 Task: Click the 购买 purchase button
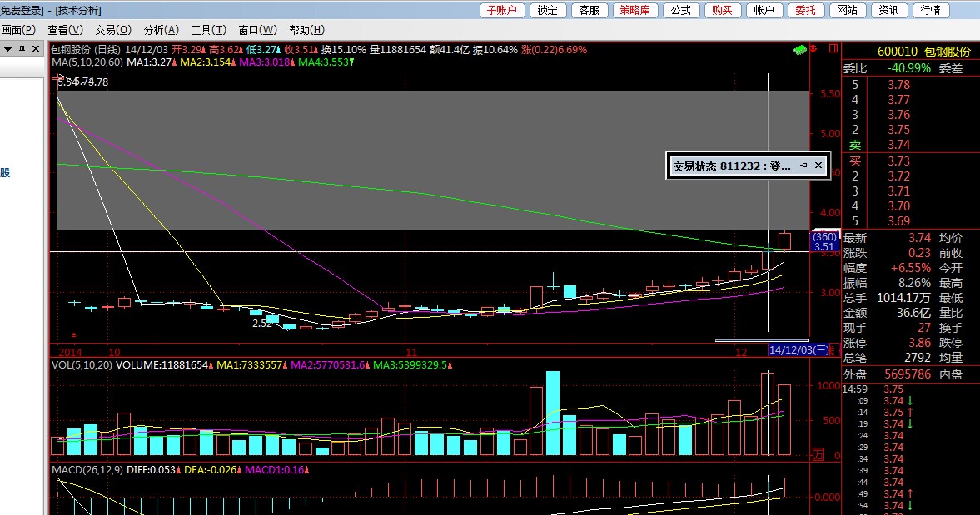click(x=722, y=10)
